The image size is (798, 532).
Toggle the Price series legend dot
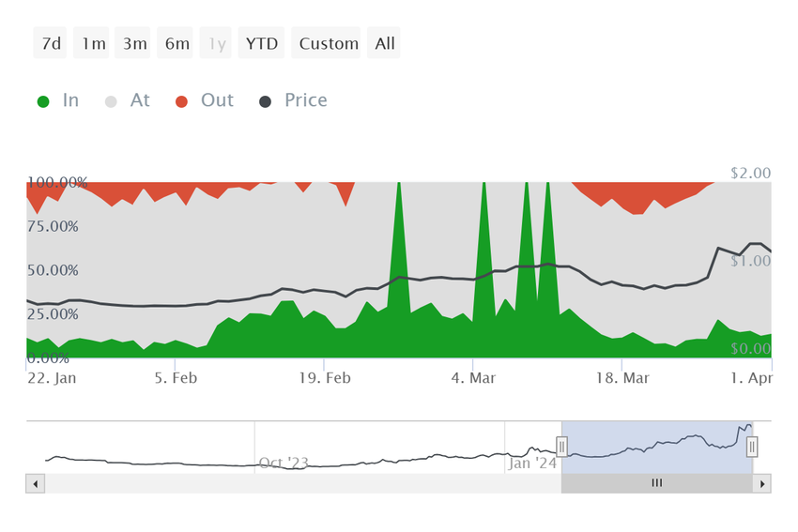click(x=265, y=101)
